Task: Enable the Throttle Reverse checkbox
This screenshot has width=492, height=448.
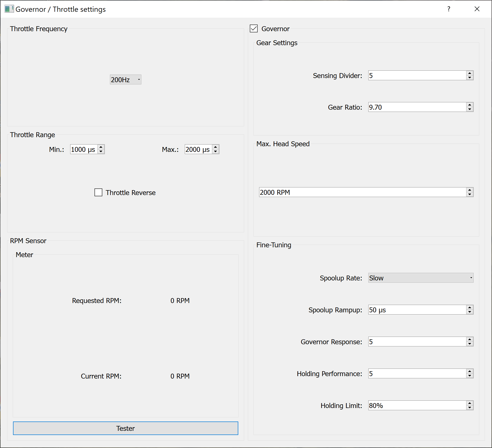Action: pyautogui.click(x=98, y=192)
